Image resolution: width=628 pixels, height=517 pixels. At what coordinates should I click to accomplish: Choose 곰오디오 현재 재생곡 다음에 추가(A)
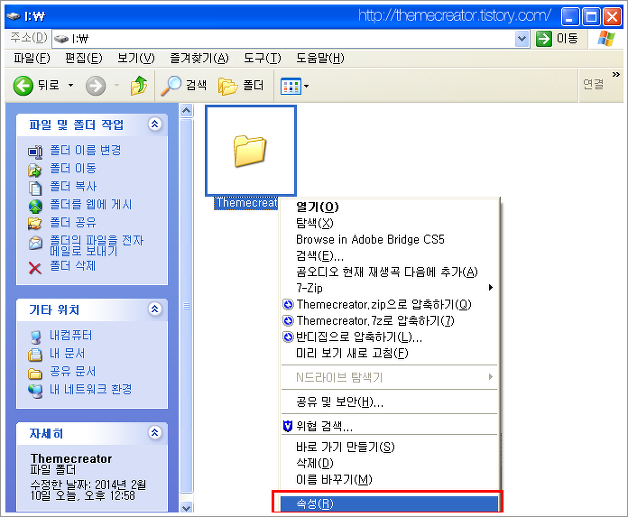[389, 272]
